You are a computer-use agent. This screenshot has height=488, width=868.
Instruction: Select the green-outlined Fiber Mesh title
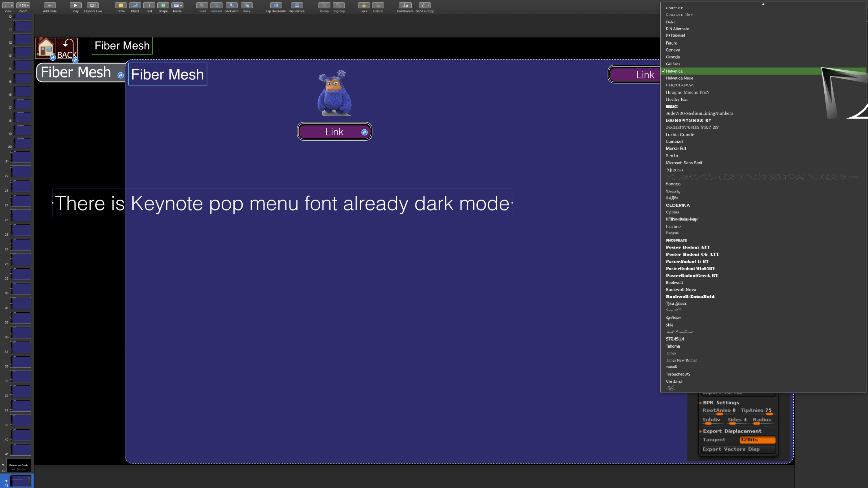122,45
